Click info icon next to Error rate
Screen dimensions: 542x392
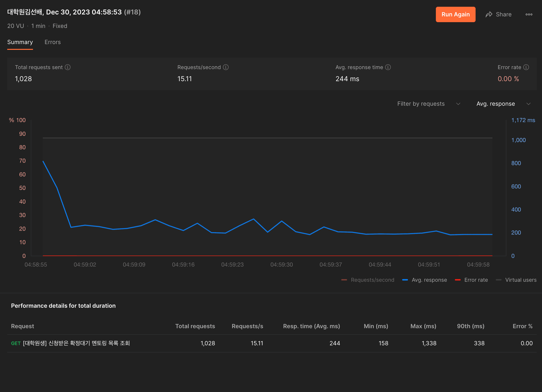(526, 67)
